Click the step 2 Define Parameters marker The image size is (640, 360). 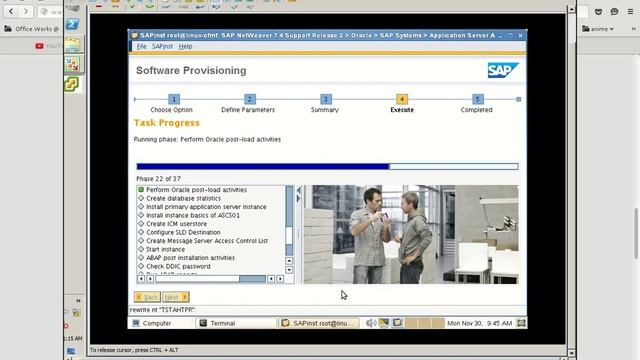click(x=250, y=99)
